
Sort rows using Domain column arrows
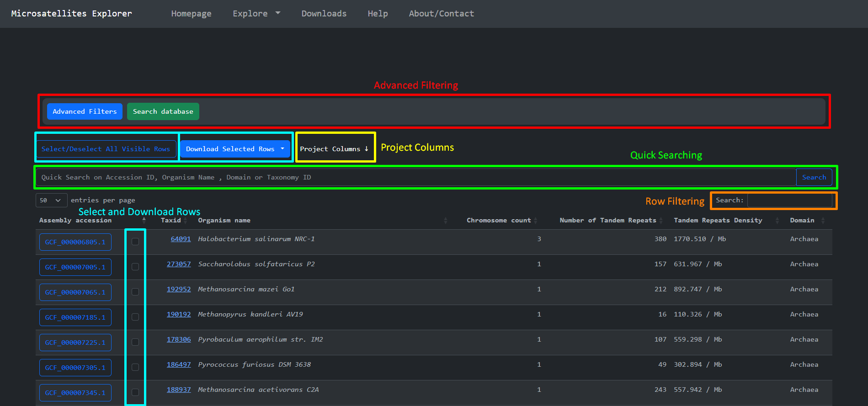pos(823,221)
